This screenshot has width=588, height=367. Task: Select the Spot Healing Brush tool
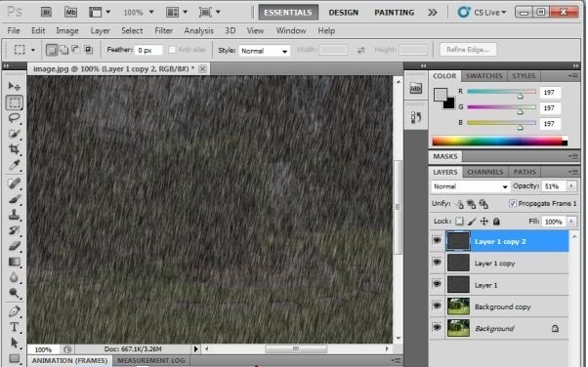15,183
